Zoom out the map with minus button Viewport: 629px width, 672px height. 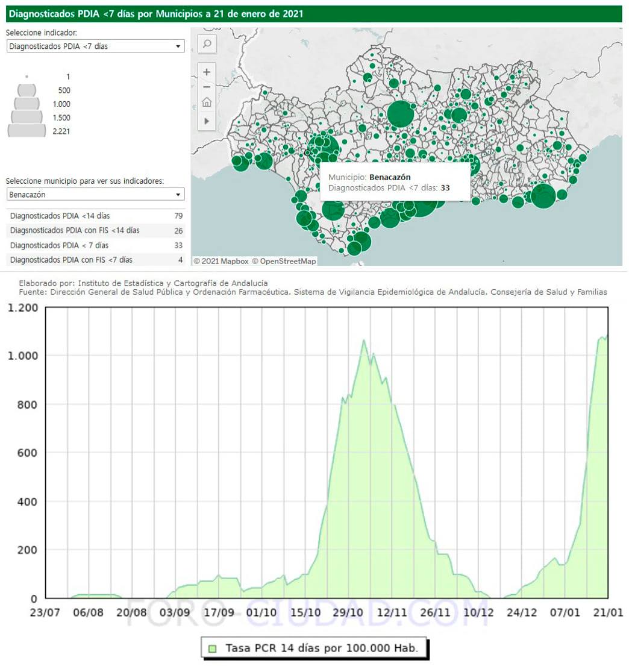pos(207,87)
